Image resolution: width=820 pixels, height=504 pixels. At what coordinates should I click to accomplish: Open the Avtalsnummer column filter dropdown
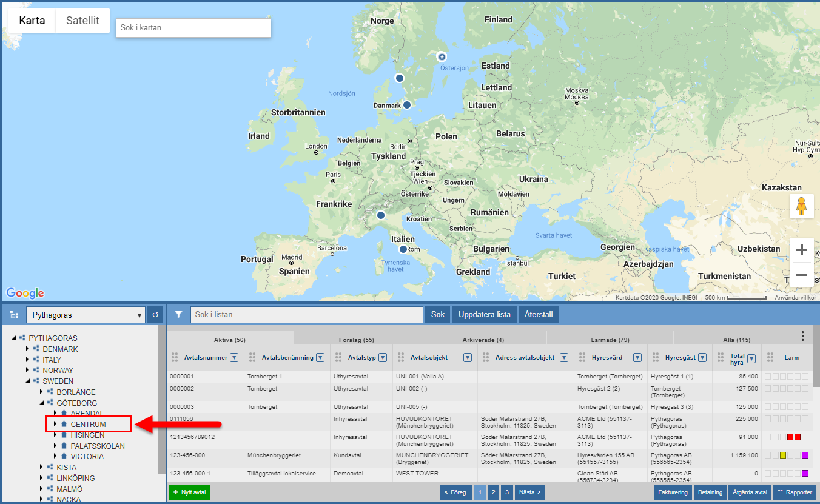(234, 358)
